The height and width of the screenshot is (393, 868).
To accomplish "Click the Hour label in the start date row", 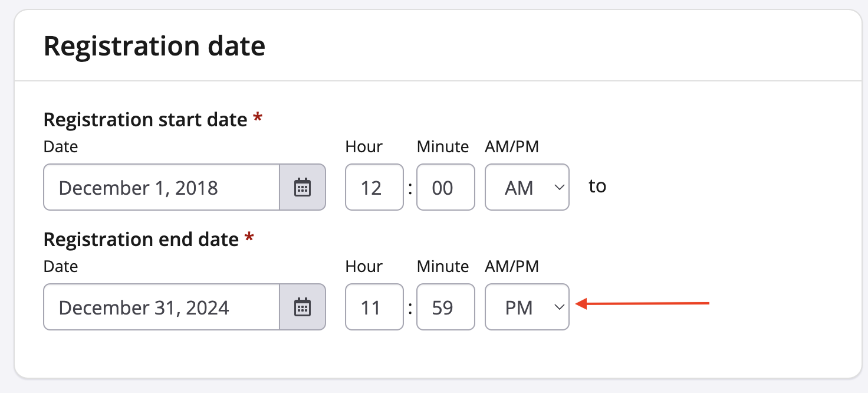I will click(x=364, y=146).
